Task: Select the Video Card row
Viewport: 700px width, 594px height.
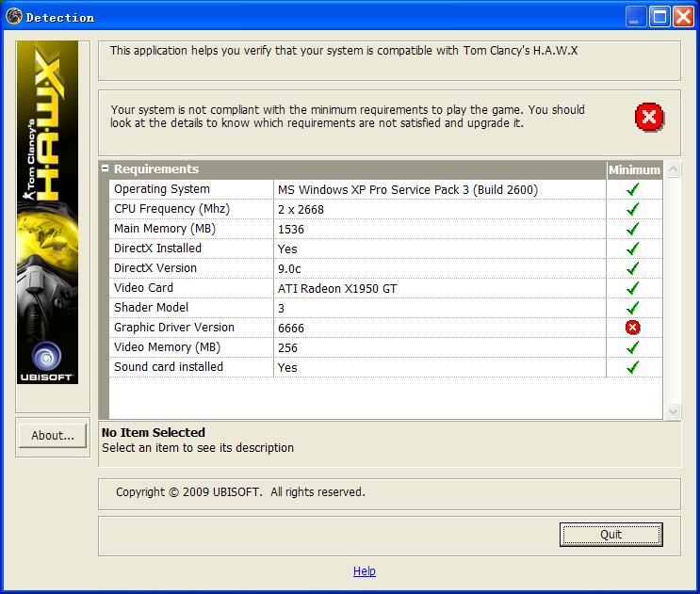Action: pyautogui.click(x=385, y=288)
